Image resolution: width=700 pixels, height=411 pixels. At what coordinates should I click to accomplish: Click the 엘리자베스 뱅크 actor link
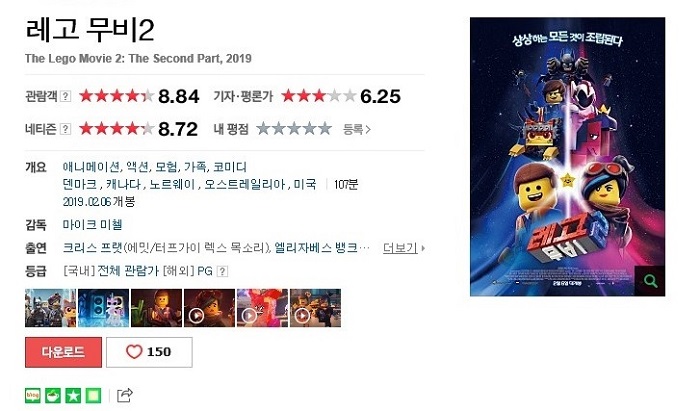click(x=316, y=248)
